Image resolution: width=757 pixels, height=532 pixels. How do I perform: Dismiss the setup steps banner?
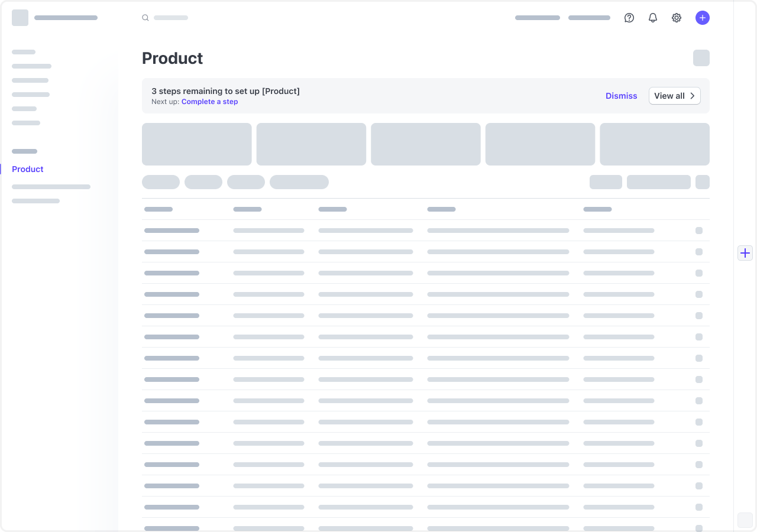[x=621, y=95]
